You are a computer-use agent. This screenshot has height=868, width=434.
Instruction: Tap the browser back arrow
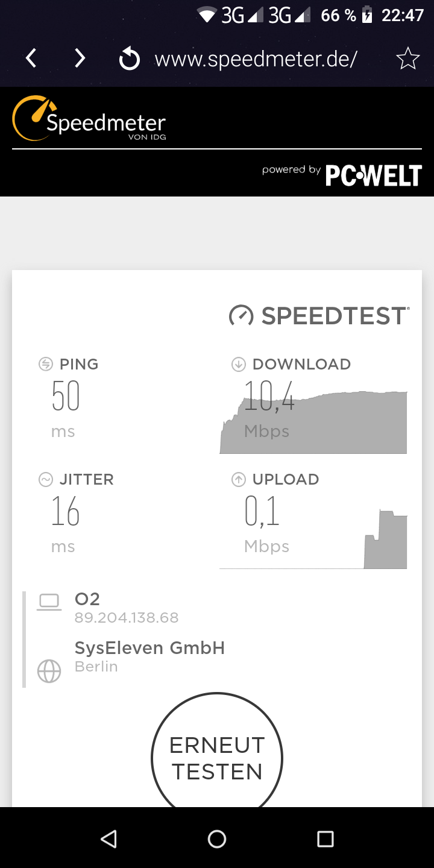(x=31, y=58)
